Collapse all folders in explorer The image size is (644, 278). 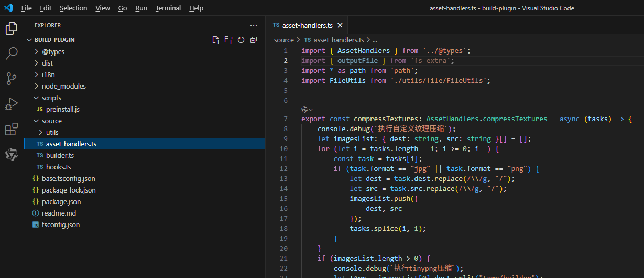pyautogui.click(x=254, y=40)
